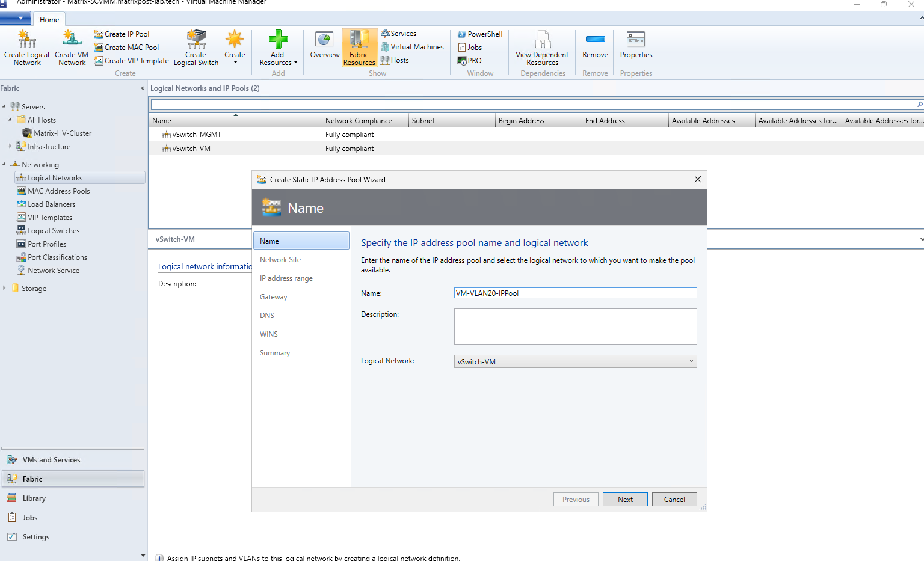The width and height of the screenshot is (924, 561).
Task: Go to WINS wizard step
Action: point(269,334)
